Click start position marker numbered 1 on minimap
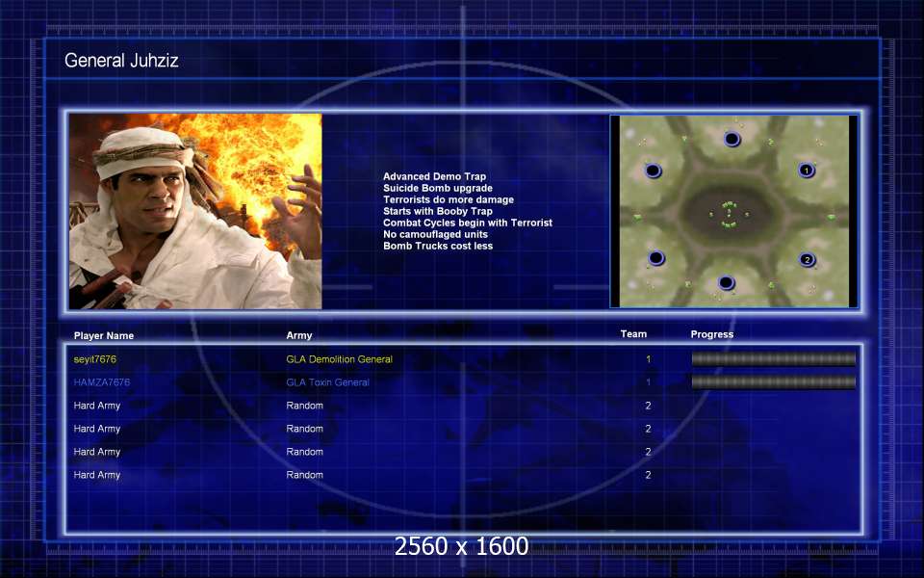This screenshot has height=578, width=924. coord(807,171)
